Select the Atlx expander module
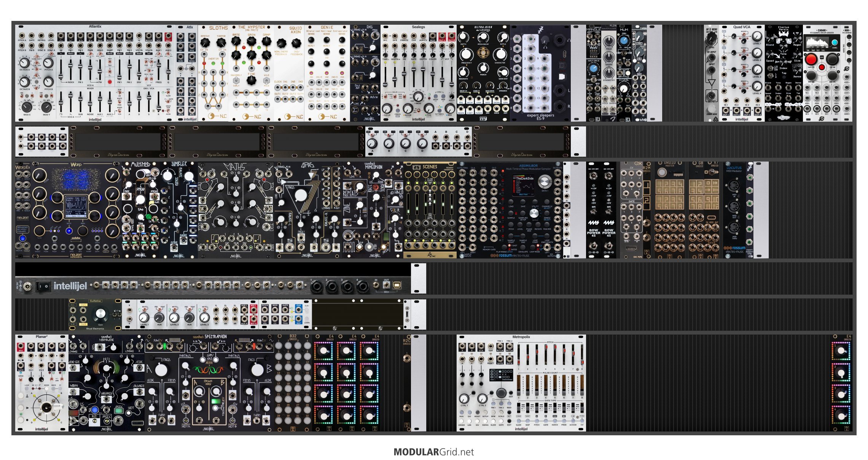 (x=186, y=73)
